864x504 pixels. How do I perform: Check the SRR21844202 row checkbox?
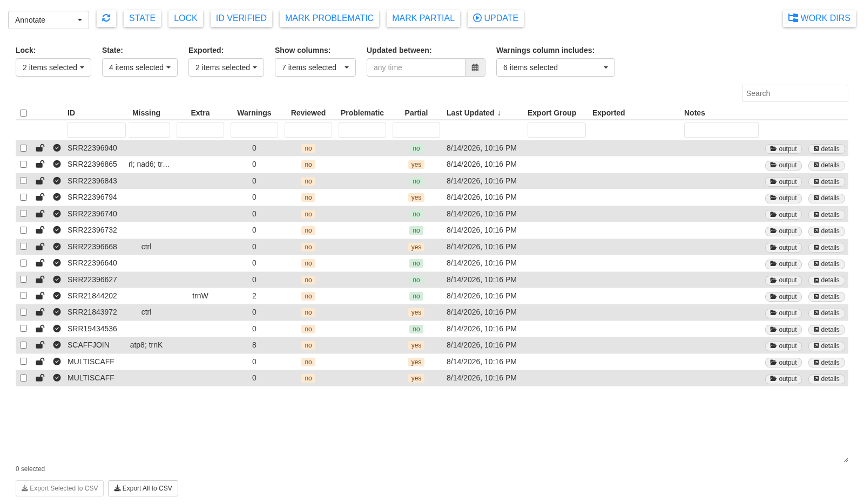pyautogui.click(x=23, y=296)
